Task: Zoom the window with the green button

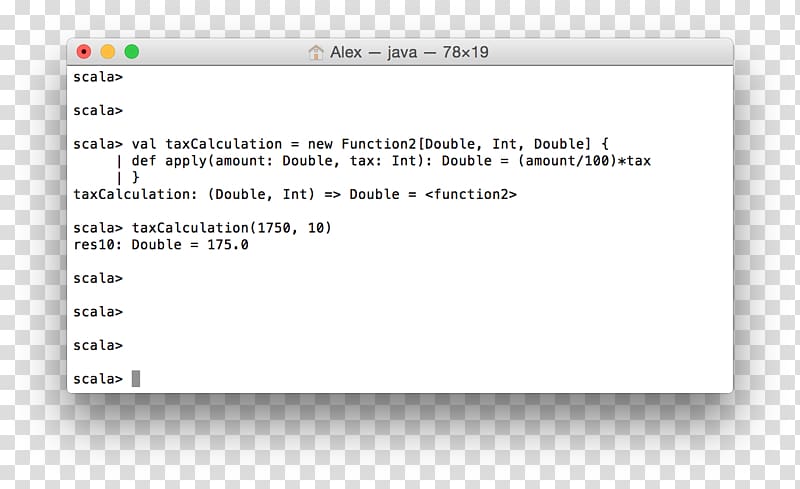Action: pos(132,52)
